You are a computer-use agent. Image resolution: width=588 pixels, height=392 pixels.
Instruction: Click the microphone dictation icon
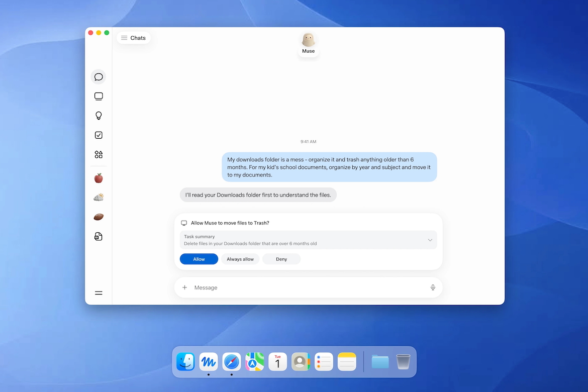click(433, 287)
